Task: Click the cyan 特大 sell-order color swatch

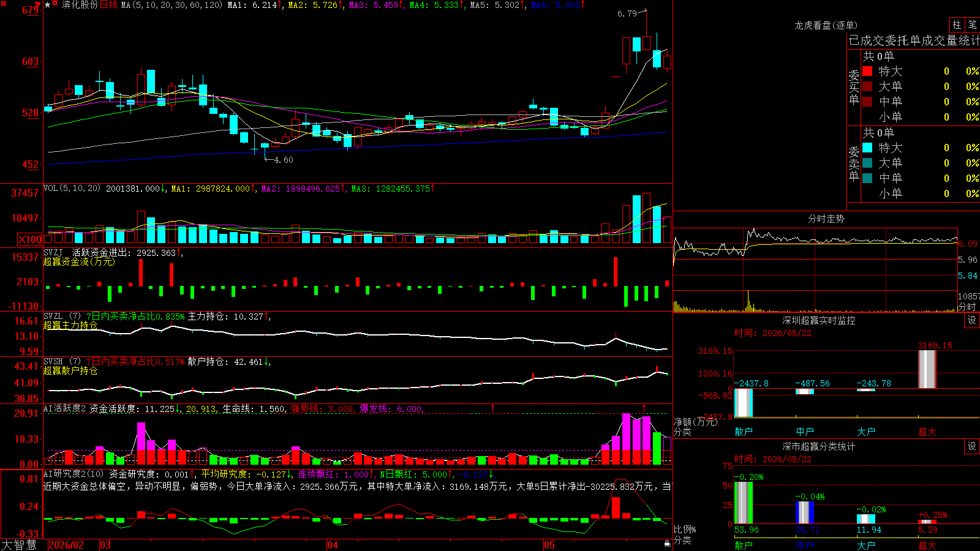Action: click(867, 148)
